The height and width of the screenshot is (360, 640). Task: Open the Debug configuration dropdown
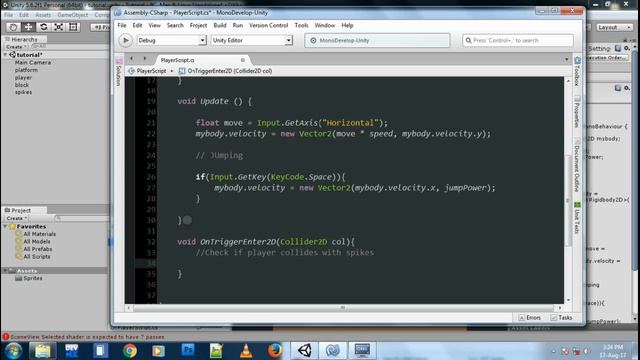point(171,40)
